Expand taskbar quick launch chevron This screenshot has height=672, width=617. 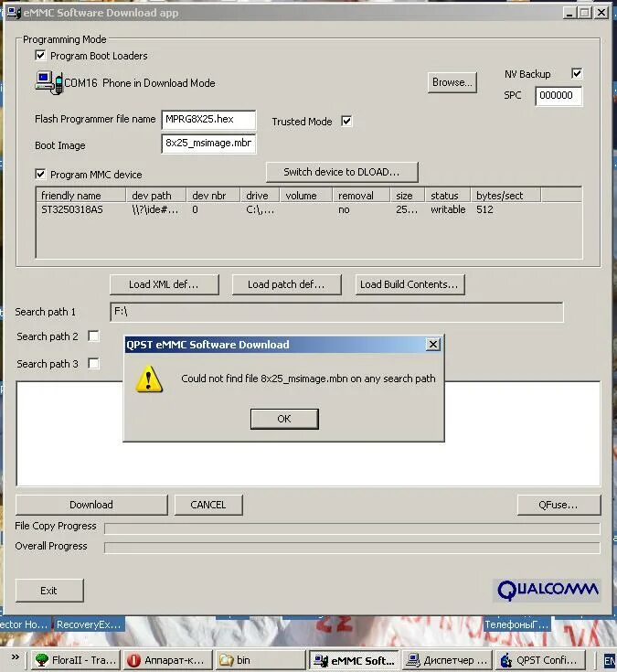pos(16,657)
